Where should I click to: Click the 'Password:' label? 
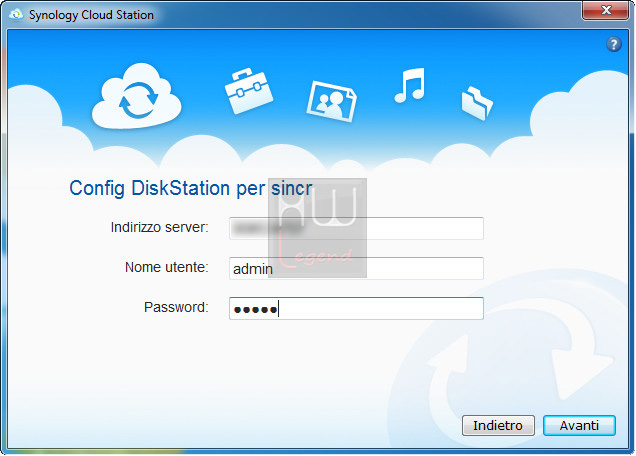click(176, 307)
